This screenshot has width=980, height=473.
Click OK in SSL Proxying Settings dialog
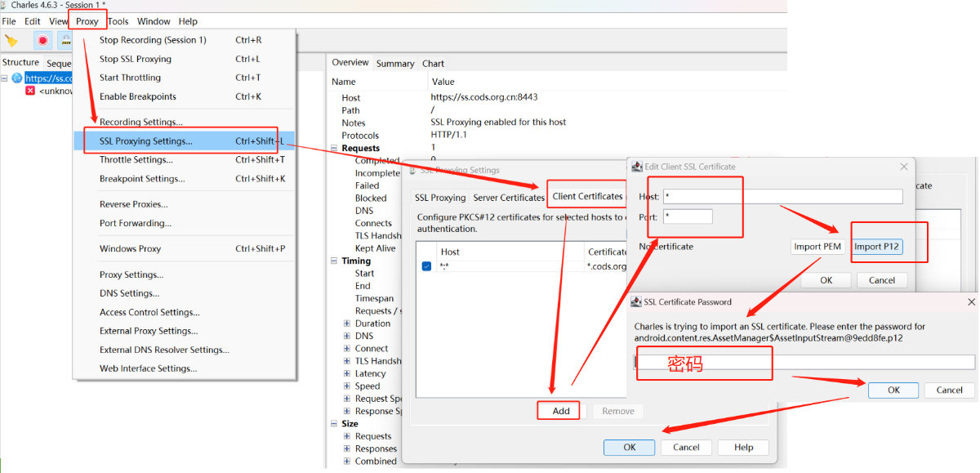coord(630,447)
